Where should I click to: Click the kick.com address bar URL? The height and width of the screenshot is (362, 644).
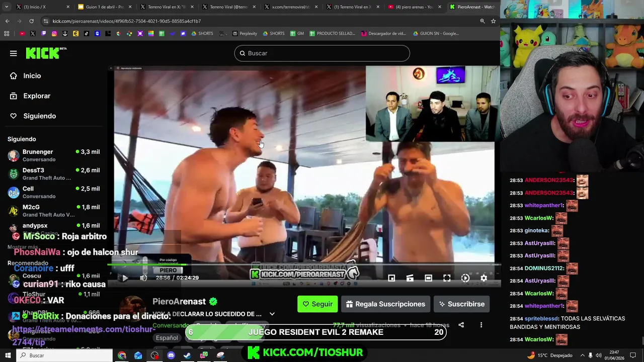(x=127, y=21)
